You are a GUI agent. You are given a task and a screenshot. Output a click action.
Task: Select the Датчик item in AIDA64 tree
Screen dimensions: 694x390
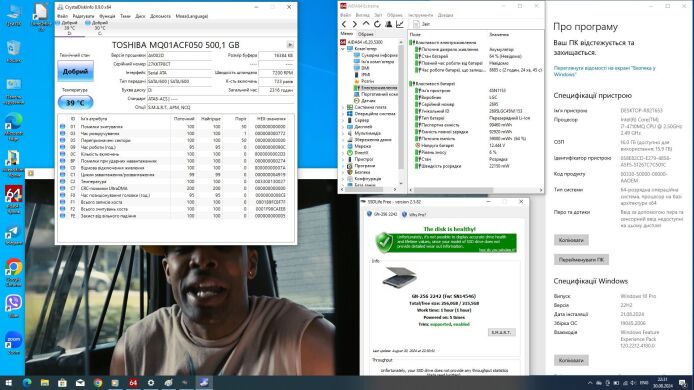(x=364, y=100)
